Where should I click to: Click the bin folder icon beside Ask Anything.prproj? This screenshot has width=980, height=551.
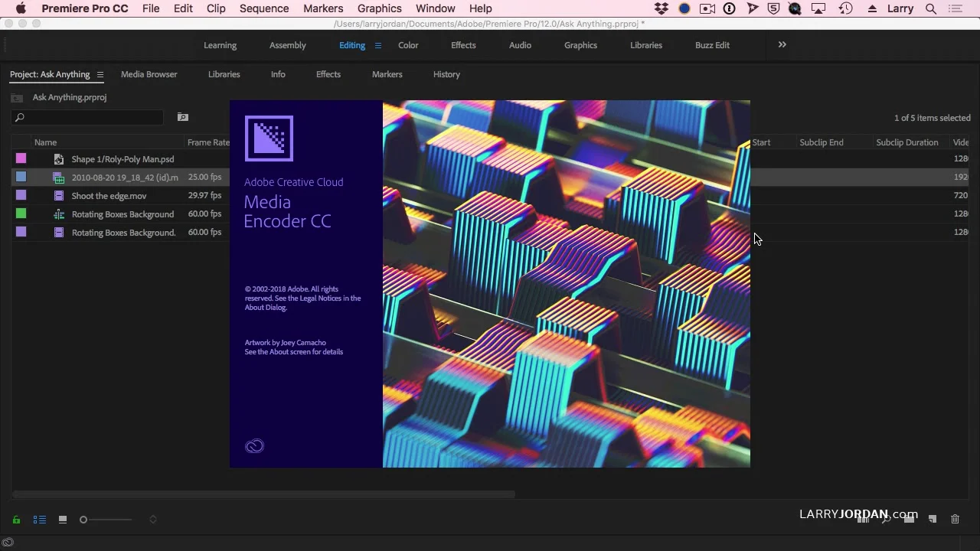click(x=17, y=97)
